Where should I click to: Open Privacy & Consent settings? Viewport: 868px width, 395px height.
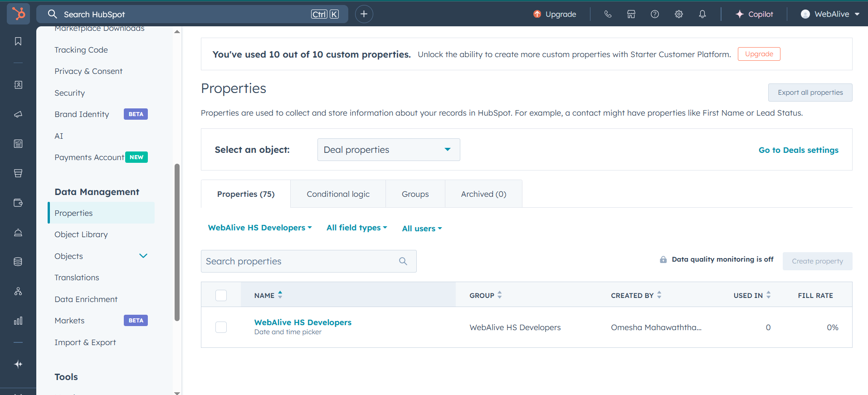click(88, 71)
